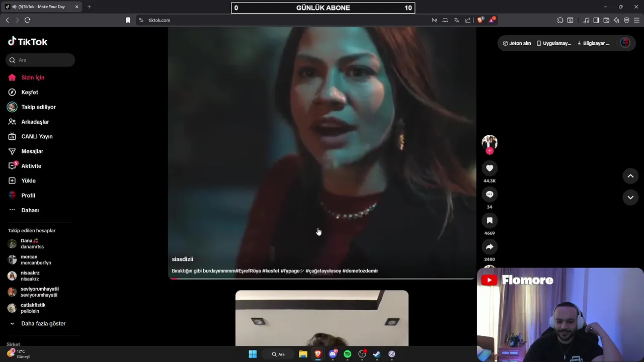Select the next video thumbnail below
Viewport: 644px width, 362px height.
point(322,318)
